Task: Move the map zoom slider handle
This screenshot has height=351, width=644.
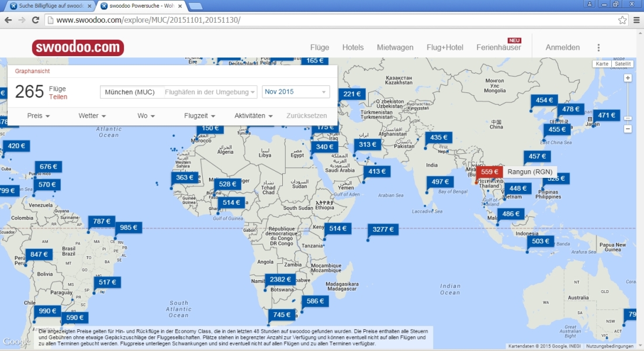Action: (x=628, y=118)
